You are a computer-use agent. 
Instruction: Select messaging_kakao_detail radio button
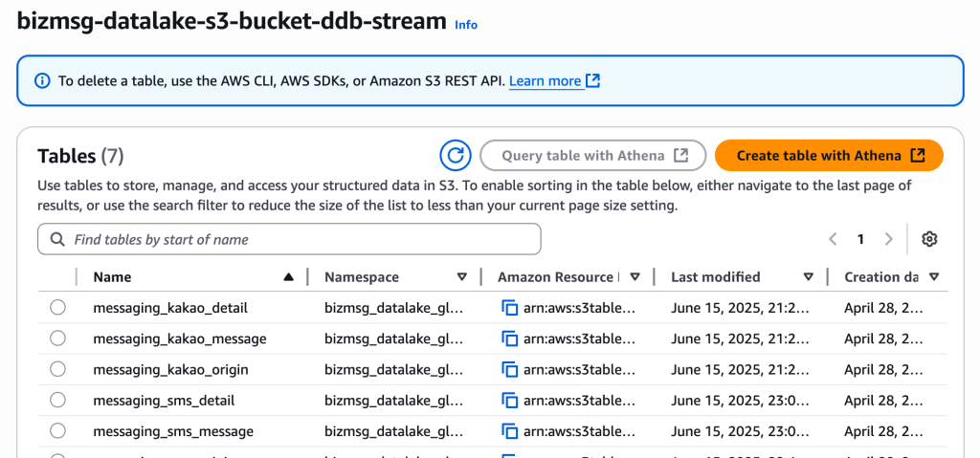pos(57,308)
